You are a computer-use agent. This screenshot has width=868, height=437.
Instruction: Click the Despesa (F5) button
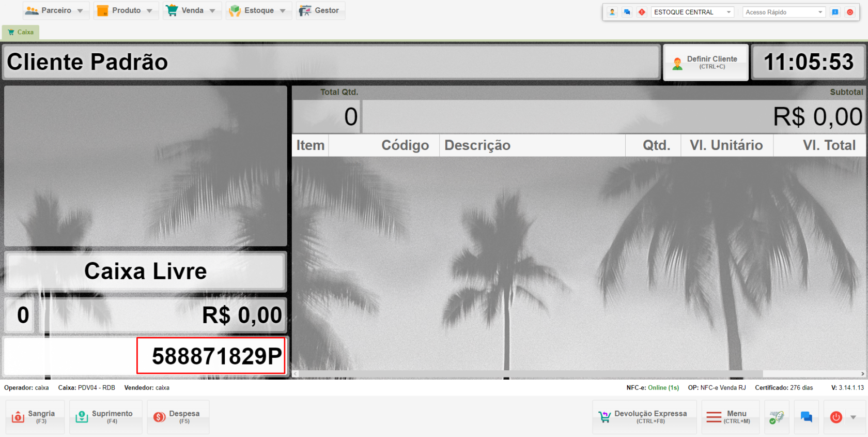tap(178, 417)
